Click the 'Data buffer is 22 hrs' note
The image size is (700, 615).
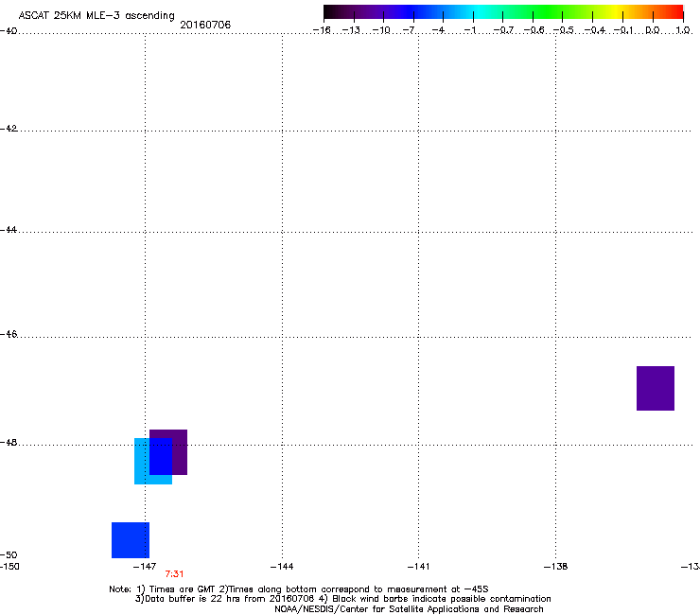coord(342,599)
